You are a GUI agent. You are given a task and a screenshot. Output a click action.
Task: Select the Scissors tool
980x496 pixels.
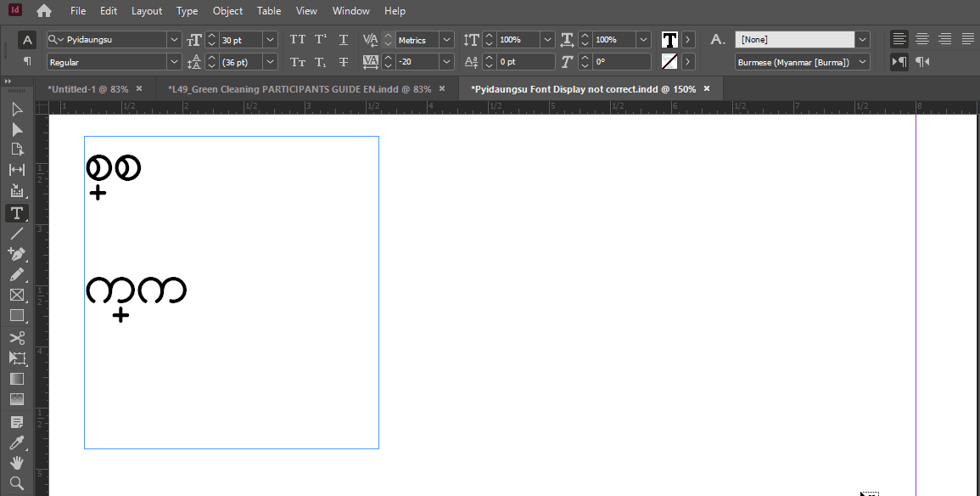click(17, 338)
